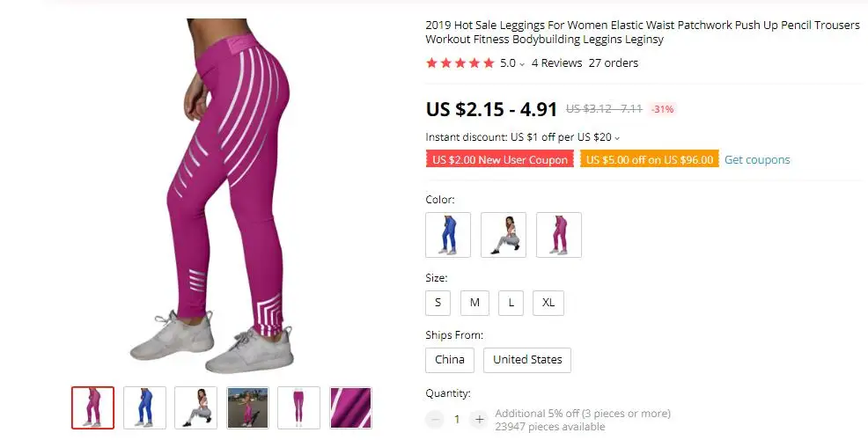Show the fabric close-up thumbnail
868x440 pixels.
tap(350, 408)
